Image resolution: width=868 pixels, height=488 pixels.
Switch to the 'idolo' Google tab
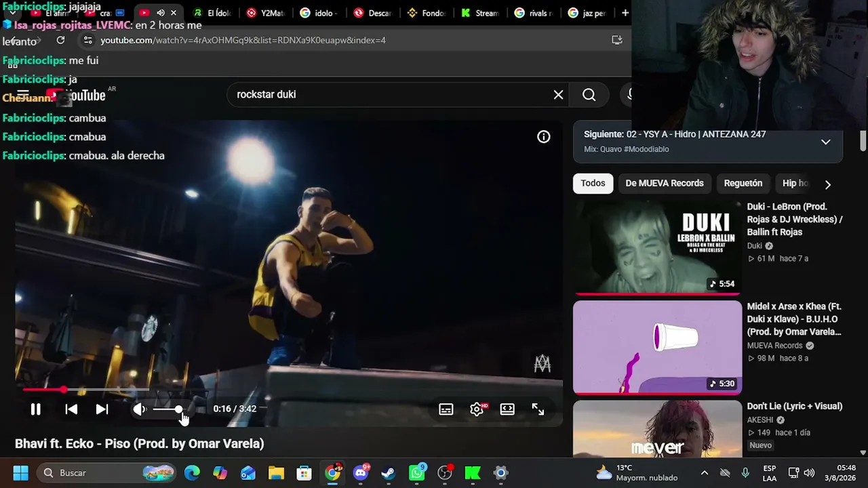point(319,13)
